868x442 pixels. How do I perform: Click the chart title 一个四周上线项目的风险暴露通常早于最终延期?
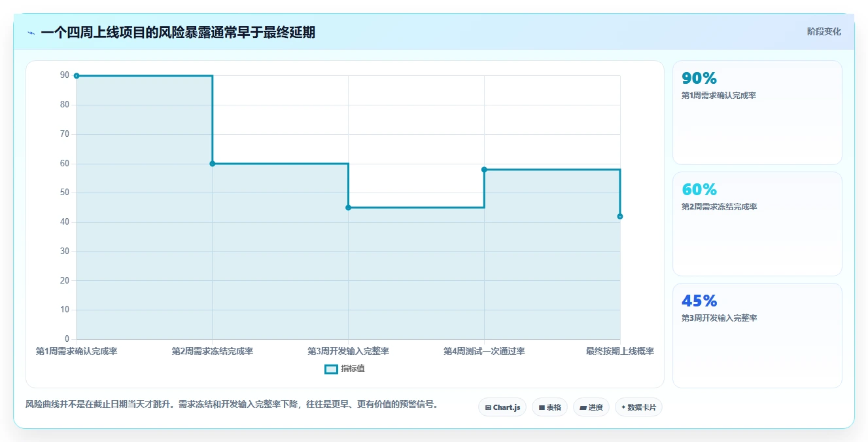tap(178, 33)
